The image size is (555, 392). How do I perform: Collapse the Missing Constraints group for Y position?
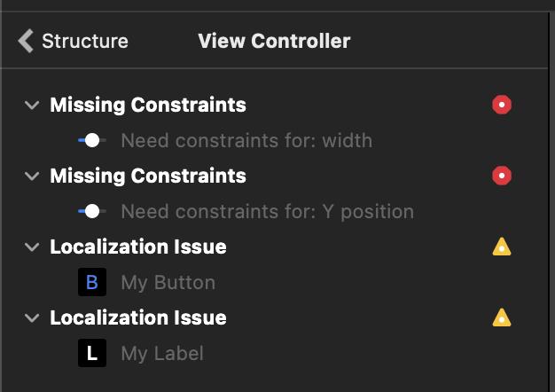coord(33,176)
